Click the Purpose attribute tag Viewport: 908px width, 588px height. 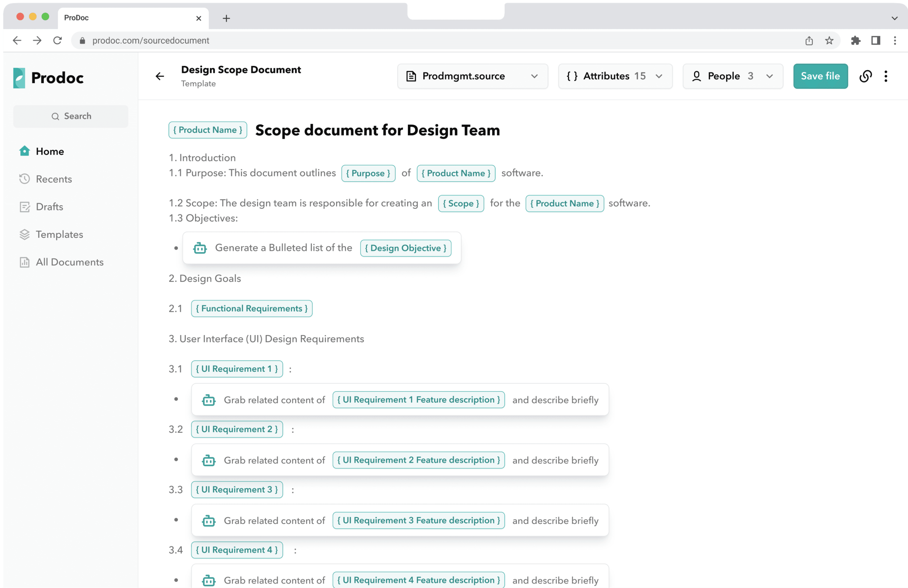click(x=368, y=173)
